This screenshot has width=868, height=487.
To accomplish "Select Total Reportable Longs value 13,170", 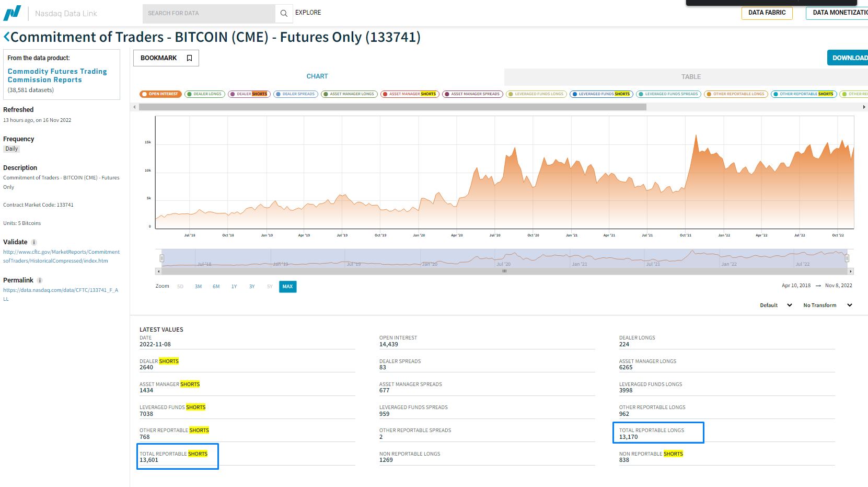I will [x=629, y=437].
